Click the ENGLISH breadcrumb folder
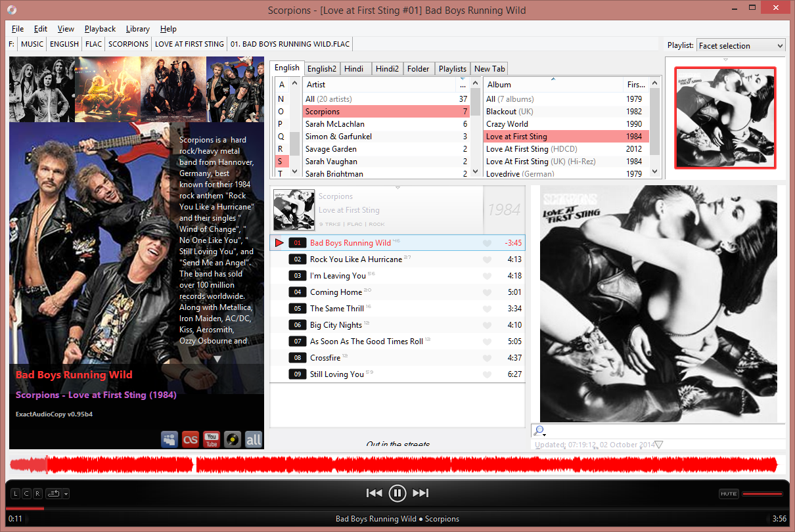Screen dimensions: 795x532 [64, 44]
